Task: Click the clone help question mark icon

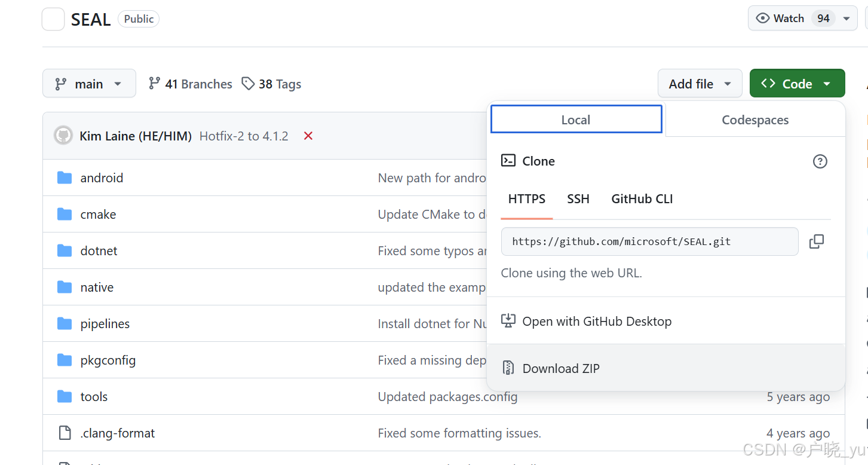Action: pyautogui.click(x=820, y=161)
